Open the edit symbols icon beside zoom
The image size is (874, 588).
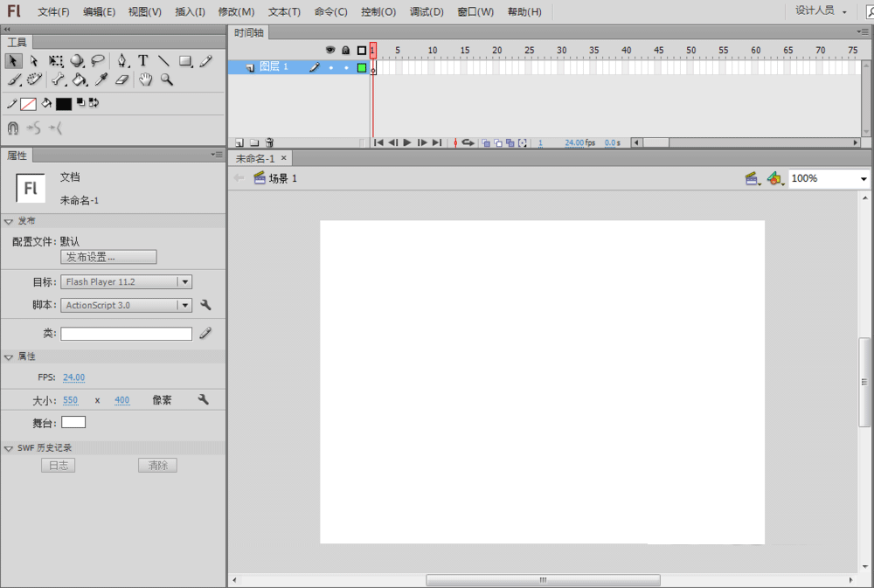point(774,179)
